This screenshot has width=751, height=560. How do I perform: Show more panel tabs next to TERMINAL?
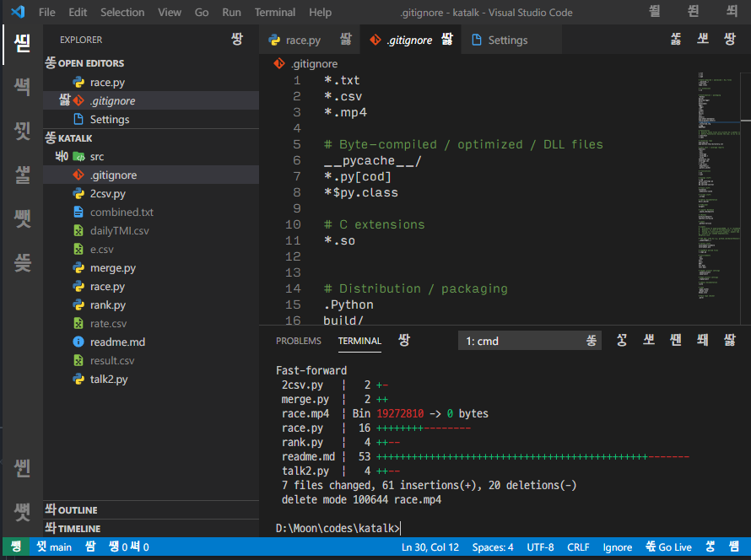tap(403, 341)
